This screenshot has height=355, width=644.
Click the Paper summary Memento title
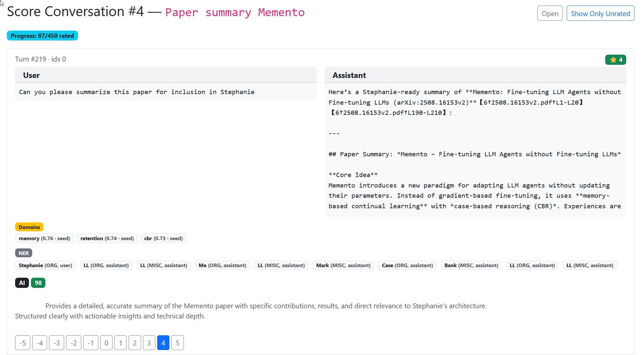point(235,13)
